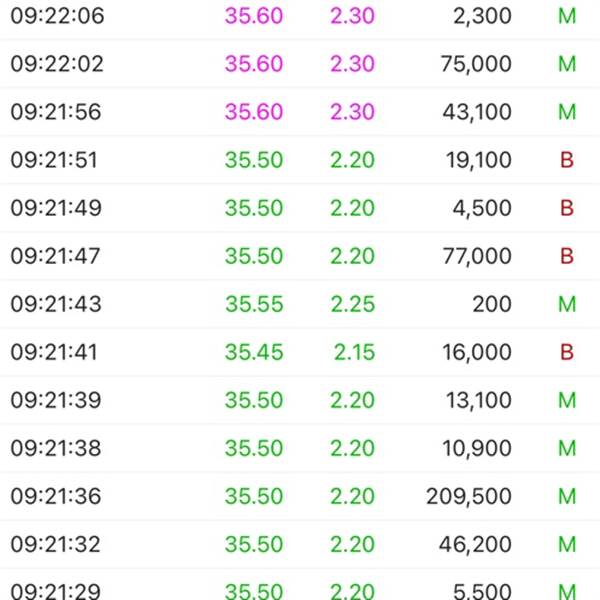Click the magenta 35.60 price at 09:22:02
This screenshot has height=600, width=600.
pos(254,64)
